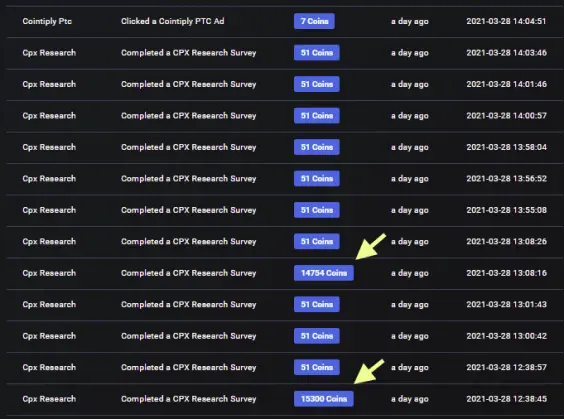Click the timestamp 2021-03-28 14:04:51

506,21
